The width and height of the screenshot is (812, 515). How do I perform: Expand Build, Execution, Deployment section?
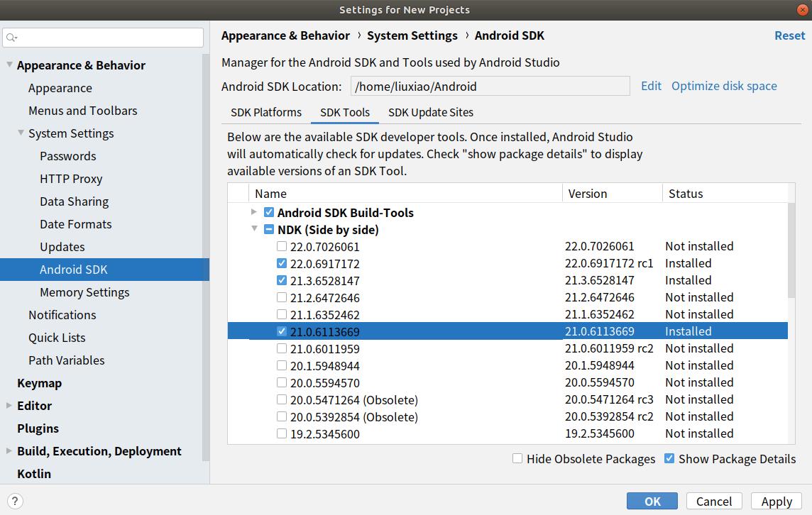(9, 451)
